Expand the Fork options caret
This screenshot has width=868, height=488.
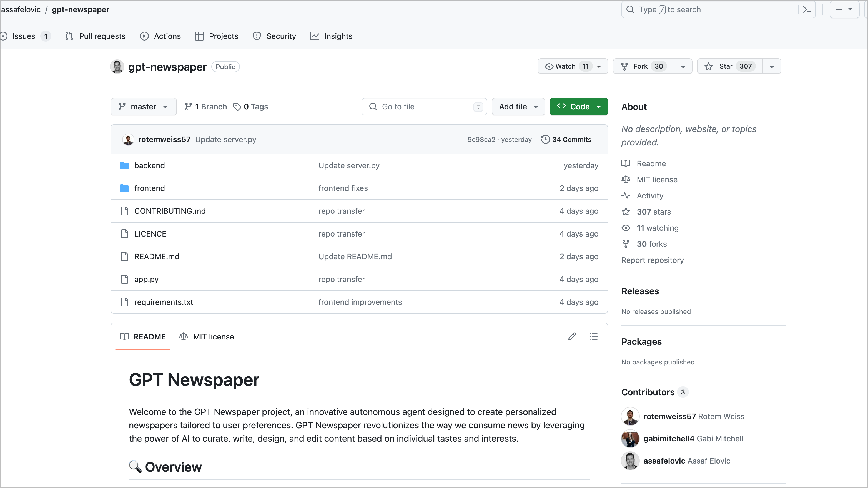click(683, 67)
